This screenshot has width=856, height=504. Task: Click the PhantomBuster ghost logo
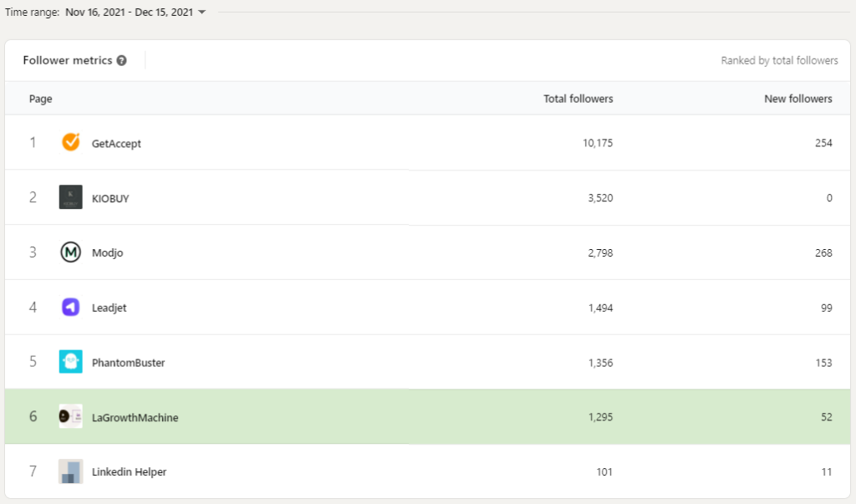[x=71, y=362]
